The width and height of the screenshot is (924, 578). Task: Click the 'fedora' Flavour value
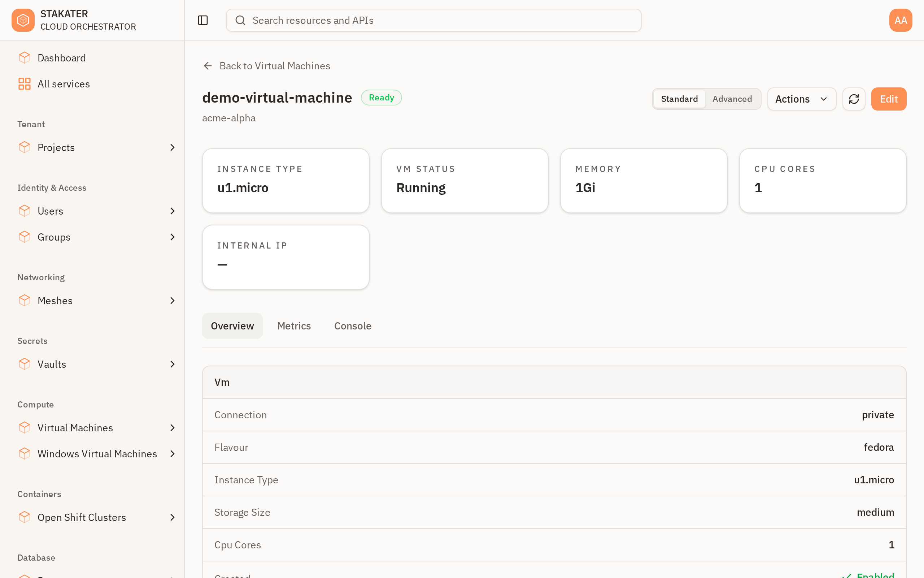(879, 447)
